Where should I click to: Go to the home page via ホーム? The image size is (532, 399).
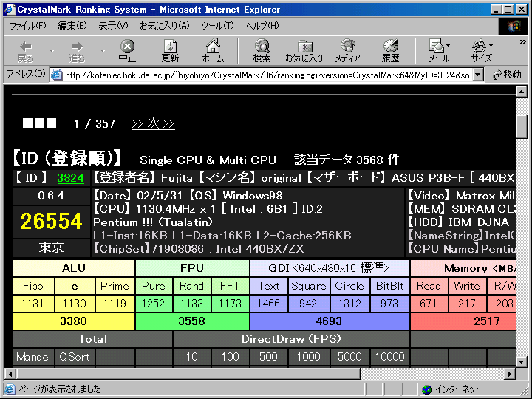pyautogui.click(x=213, y=52)
